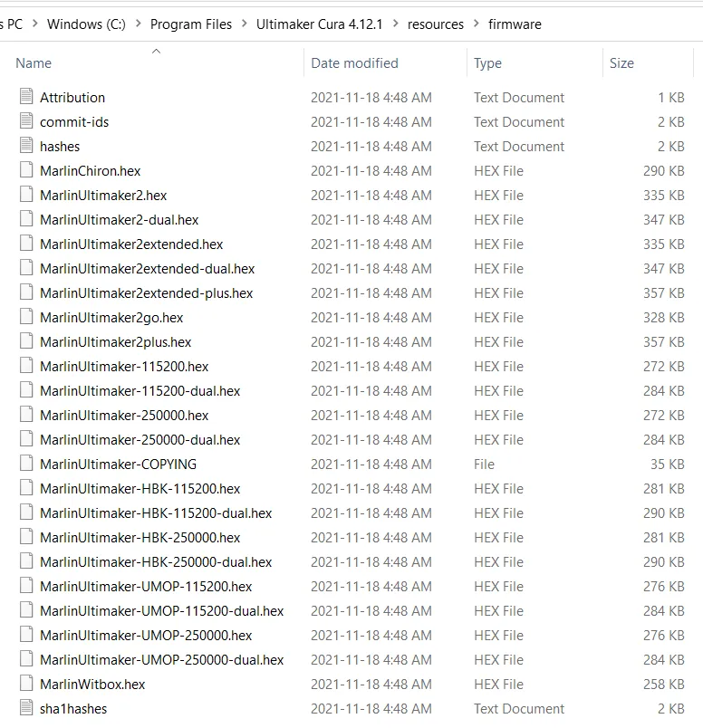This screenshot has height=728, width=703.
Task: Sort files by Type column header
Action: click(487, 63)
